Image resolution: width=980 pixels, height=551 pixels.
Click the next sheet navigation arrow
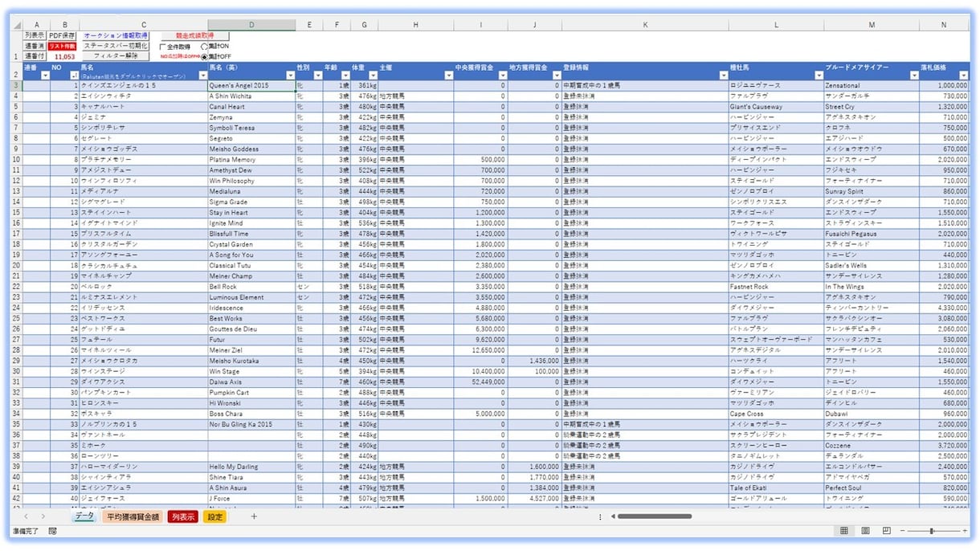click(43, 516)
